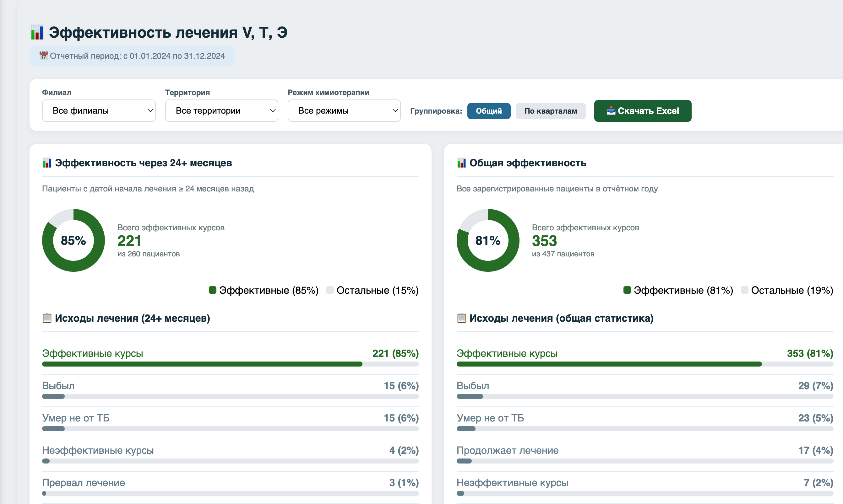
Task: Click the text из 260 пациентов
Action: pyautogui.click(x=149, y=254)
